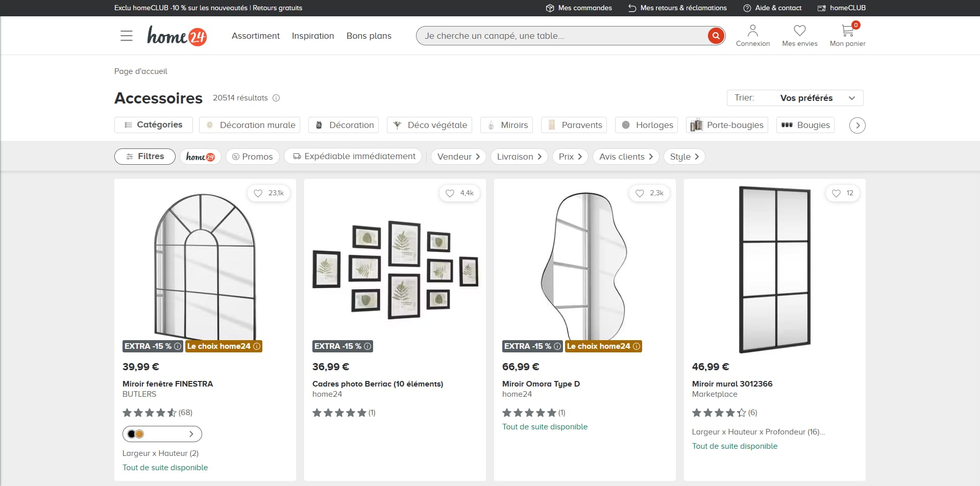Open the Assortiment menu
Image resolution: width=980 pixels, height=486 pixels.
point(256,36)
